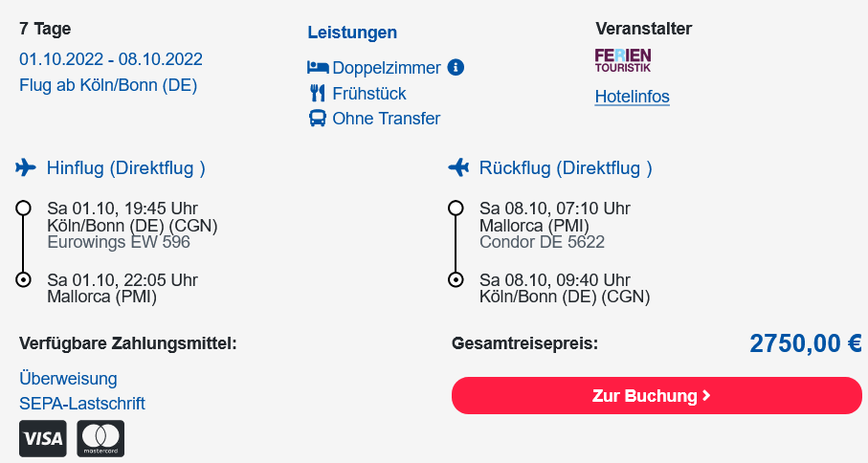Click the bus icon for Ohne Transfer
The height and width of the screenshot is (463, 868).
click(318, 119)
